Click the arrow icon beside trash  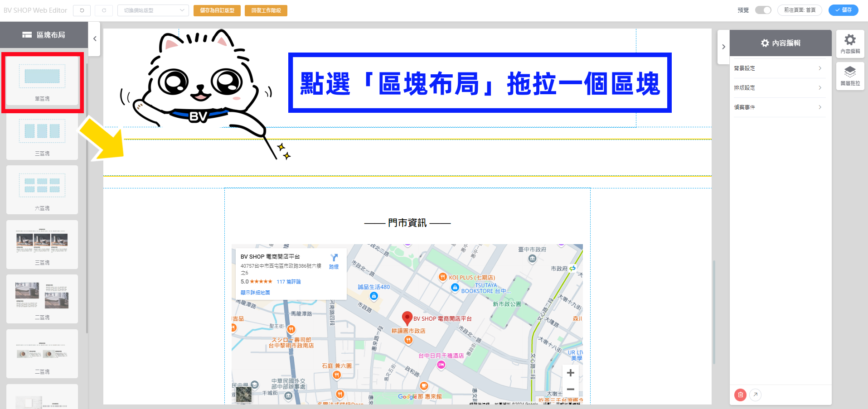coord(756,395)
